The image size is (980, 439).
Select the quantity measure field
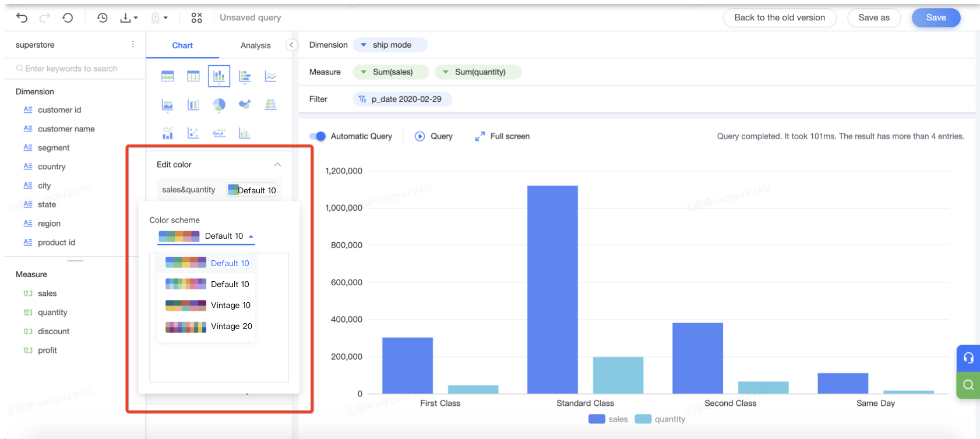tap(52, 313)
